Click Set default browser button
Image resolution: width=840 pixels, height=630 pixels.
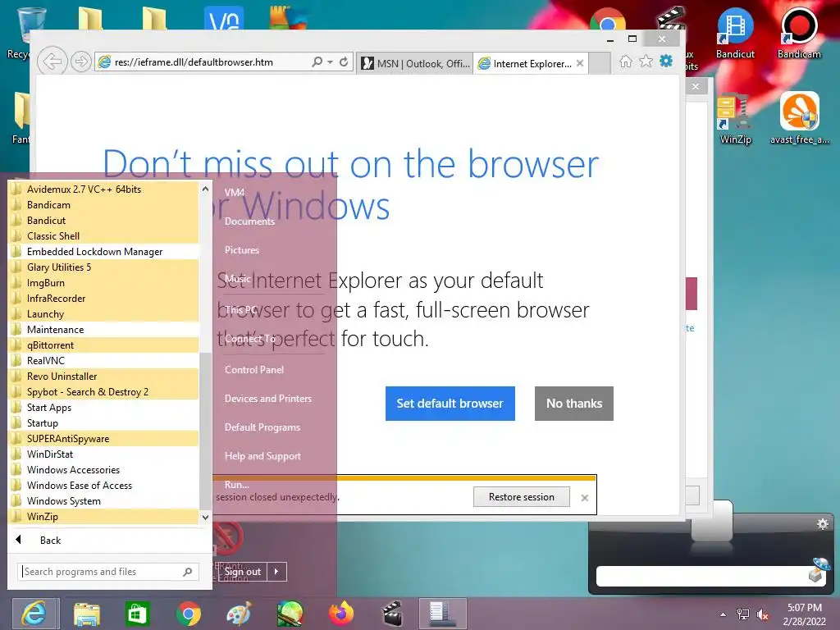(450, 404)
